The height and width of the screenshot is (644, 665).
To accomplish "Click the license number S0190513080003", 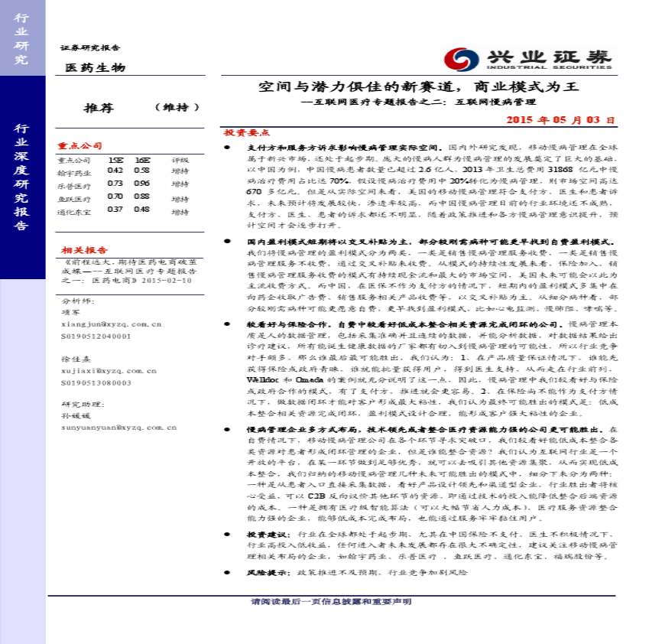I will (96, 383).
